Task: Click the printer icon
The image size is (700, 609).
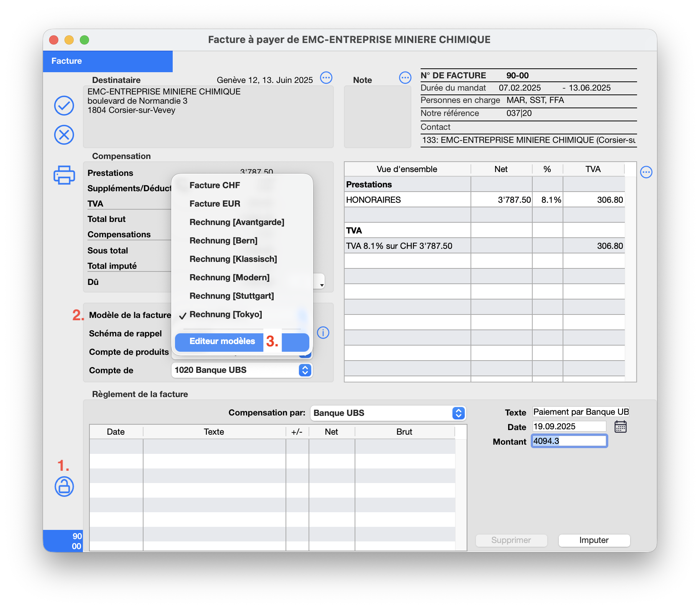Action: 64,175
